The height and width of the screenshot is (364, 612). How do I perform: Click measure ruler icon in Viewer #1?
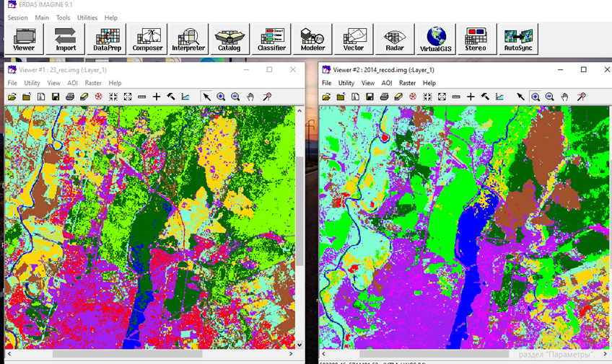tap(141, 97)
